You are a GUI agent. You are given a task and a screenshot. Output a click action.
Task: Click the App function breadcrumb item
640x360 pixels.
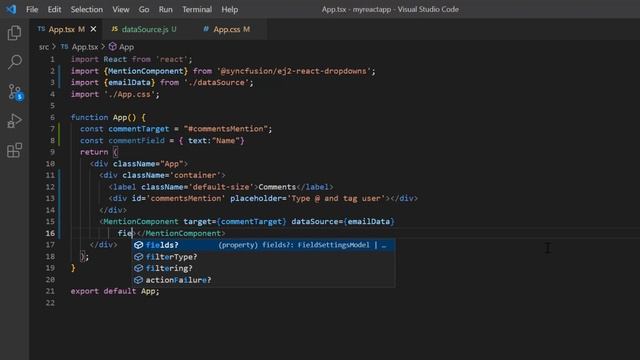126,47
